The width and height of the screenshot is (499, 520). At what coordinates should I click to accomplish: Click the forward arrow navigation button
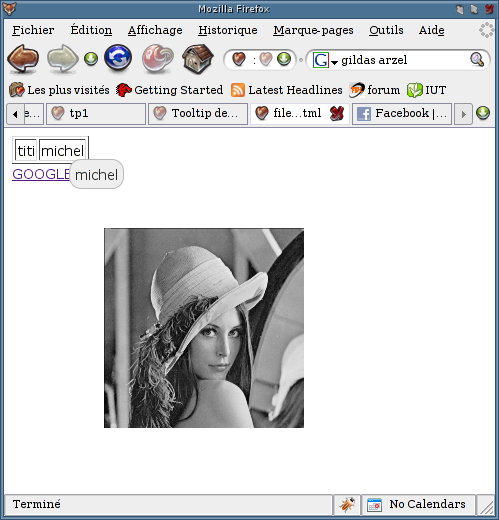[x=63, y=59]
